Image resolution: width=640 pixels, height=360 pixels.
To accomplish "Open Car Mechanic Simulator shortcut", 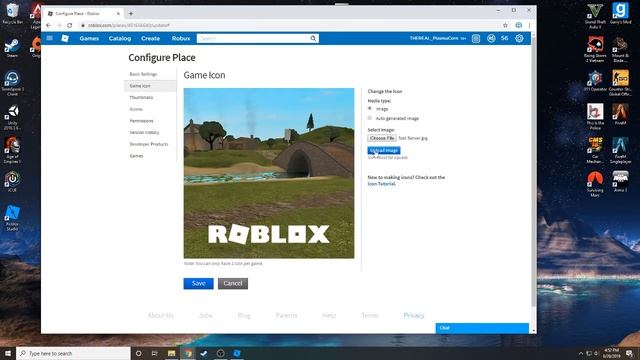I will coord(595,150).
